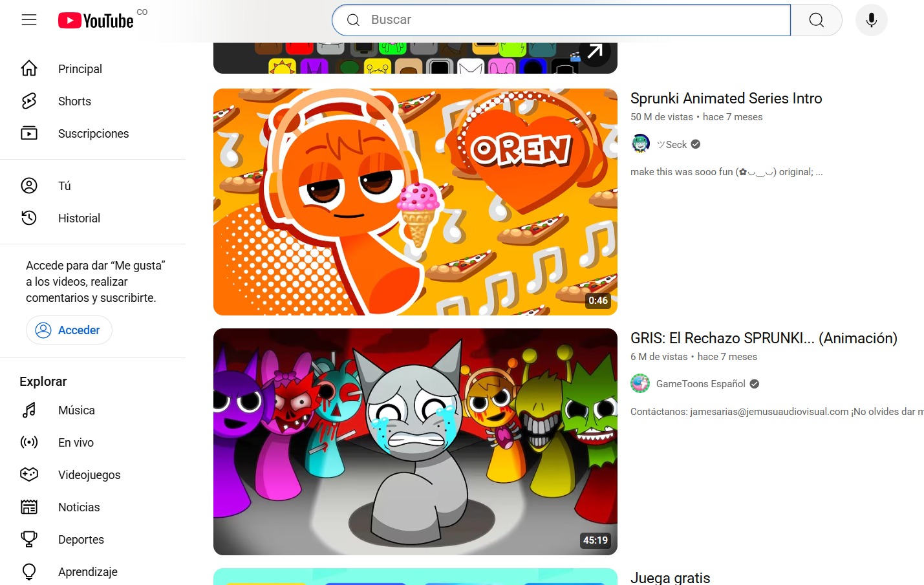Screen dimensions: 924x585
Task: Open Música explore item label
Action: (76, 410)
